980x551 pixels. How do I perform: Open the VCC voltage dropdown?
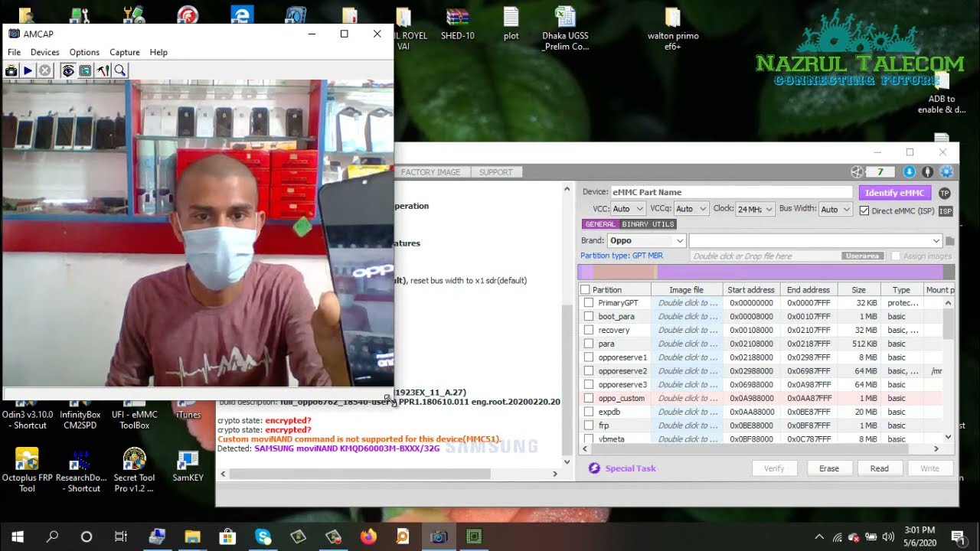pyautogui.click(x=629, y=209)
